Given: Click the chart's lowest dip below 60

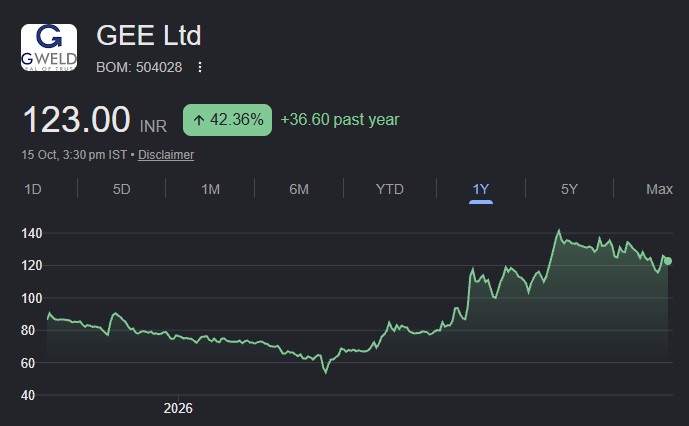Looking at the screenshot, I should (x=326, y=373).
